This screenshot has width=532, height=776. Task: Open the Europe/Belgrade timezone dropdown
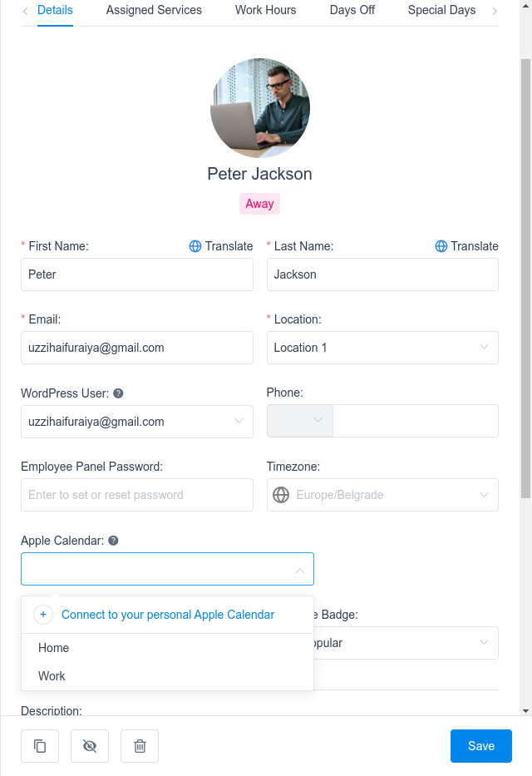pyautogui.click(x=382, y=495)
